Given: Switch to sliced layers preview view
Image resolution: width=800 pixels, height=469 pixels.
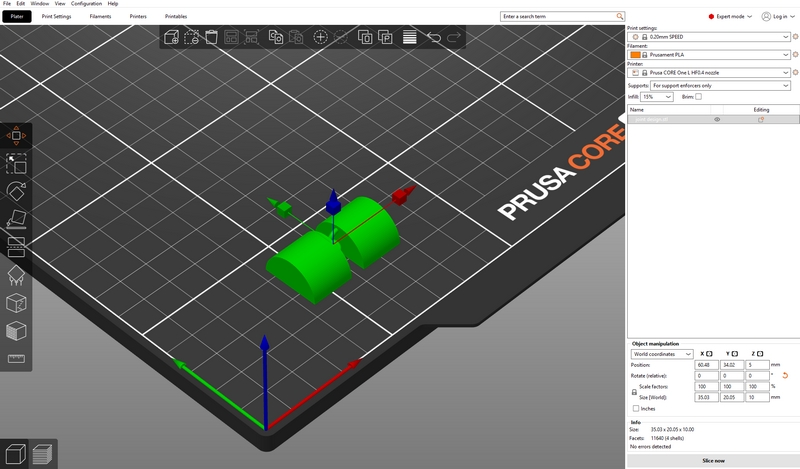Looking at the screenshot, I should point(42,454).
